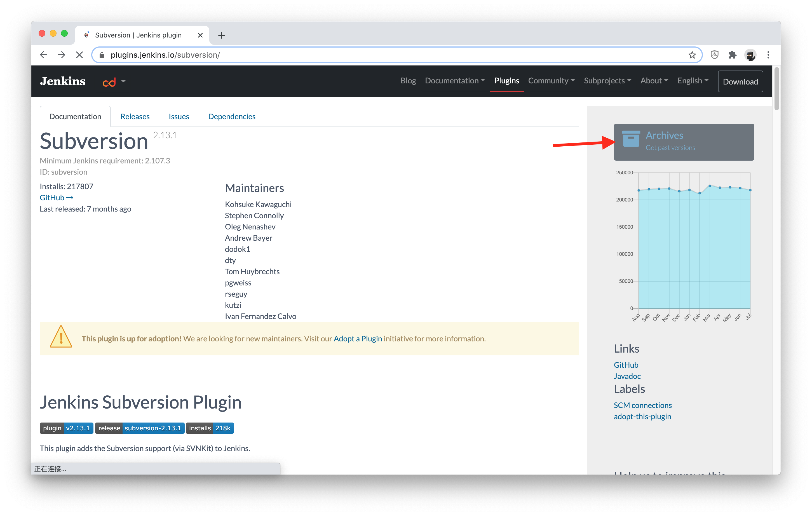Open the adopt-this-plugin label
Viewport: 812px width, 516px height.
click(642, 416)
